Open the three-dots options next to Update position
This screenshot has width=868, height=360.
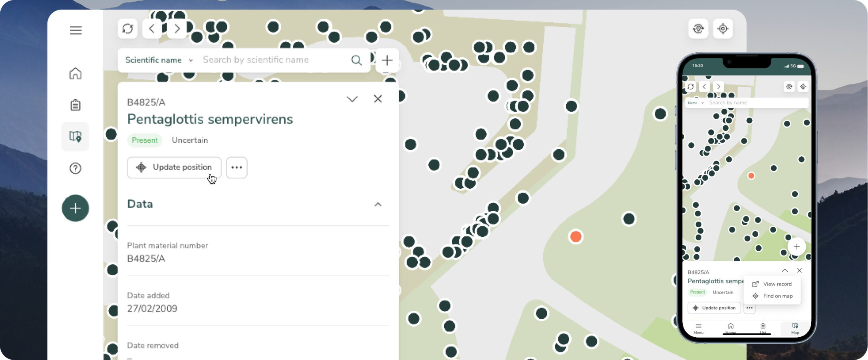pos(237,167)
